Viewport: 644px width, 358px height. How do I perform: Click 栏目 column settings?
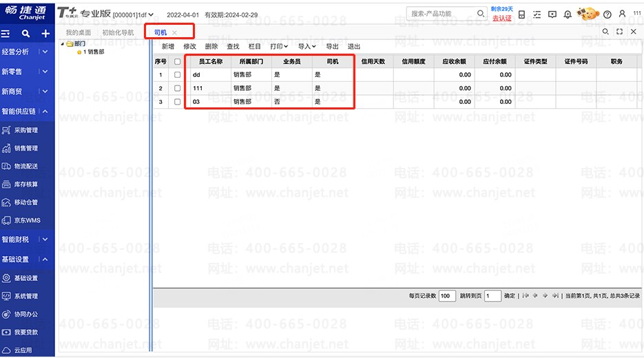coord(255,46)
